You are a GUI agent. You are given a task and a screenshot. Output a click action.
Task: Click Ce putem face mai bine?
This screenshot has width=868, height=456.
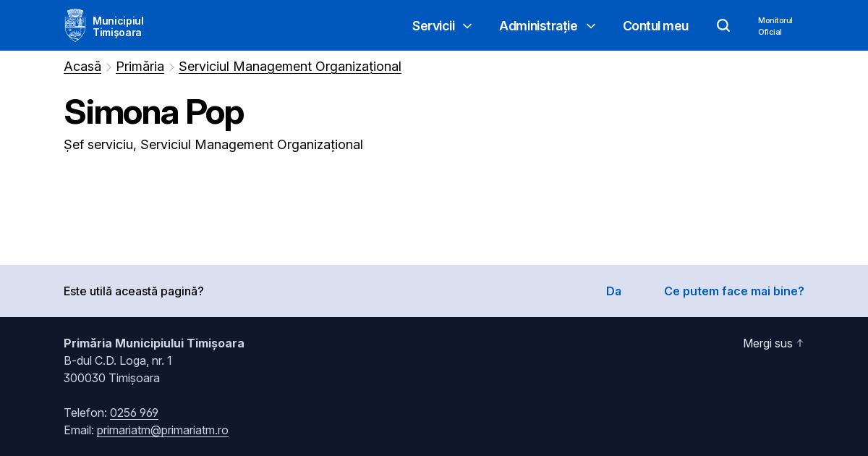[733, 291]
